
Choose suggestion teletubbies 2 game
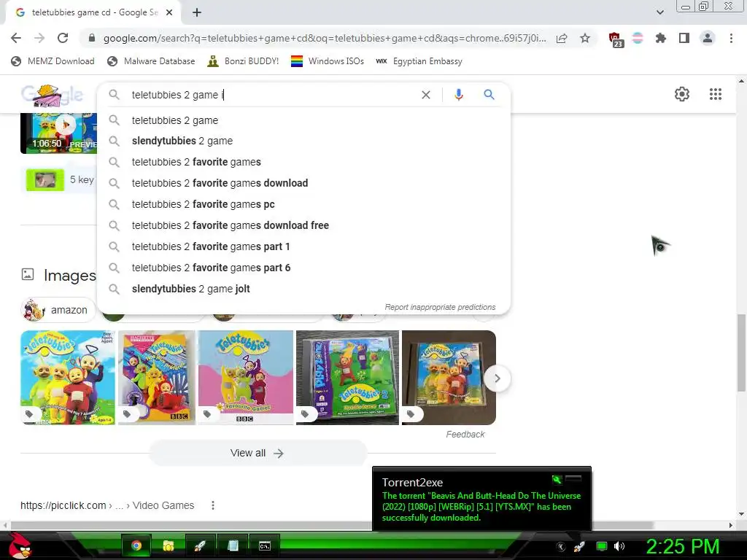(303, 120)
